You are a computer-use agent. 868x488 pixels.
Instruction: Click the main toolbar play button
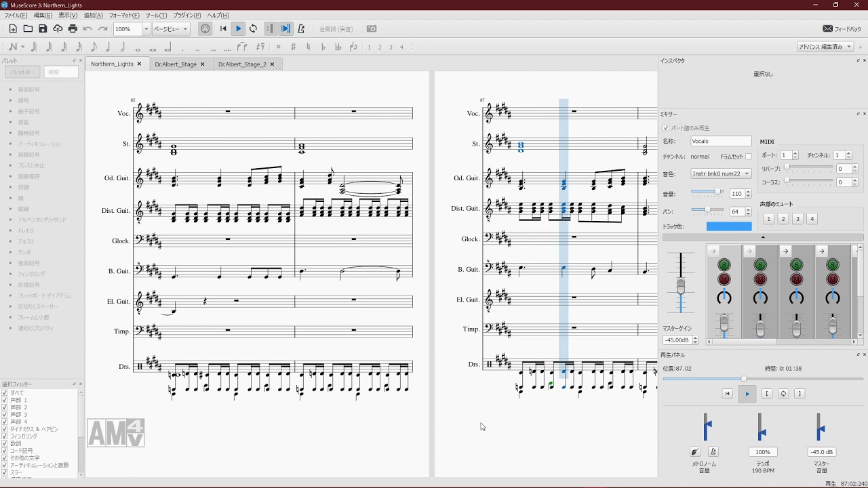click(x=238, y=28)
